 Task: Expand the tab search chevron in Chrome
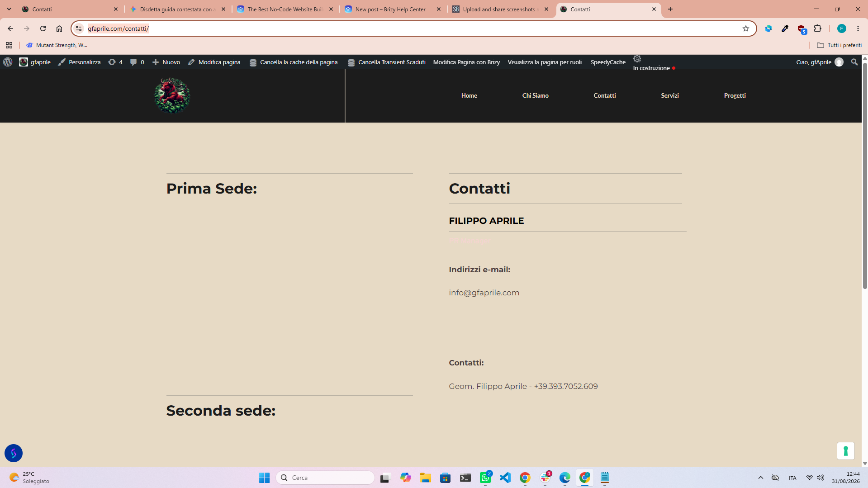(9, 9)
